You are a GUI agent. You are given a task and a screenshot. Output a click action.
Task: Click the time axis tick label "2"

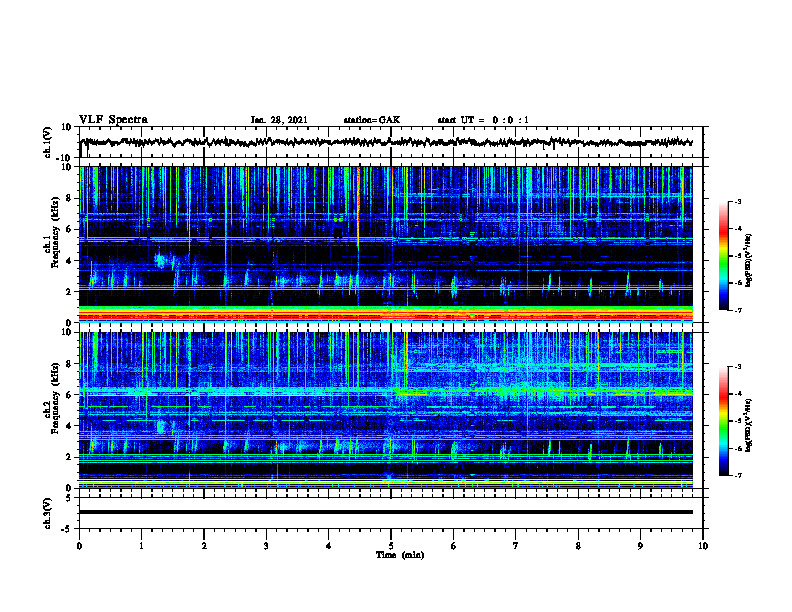pyautogui.click(x=204, y=546)
